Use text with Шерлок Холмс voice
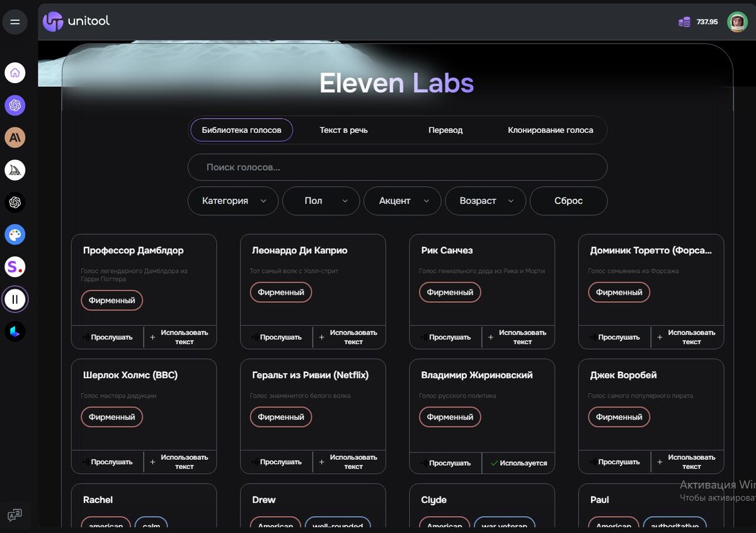Image resolution: width=756 pixels, height=533 pixels. coord(180,462)
